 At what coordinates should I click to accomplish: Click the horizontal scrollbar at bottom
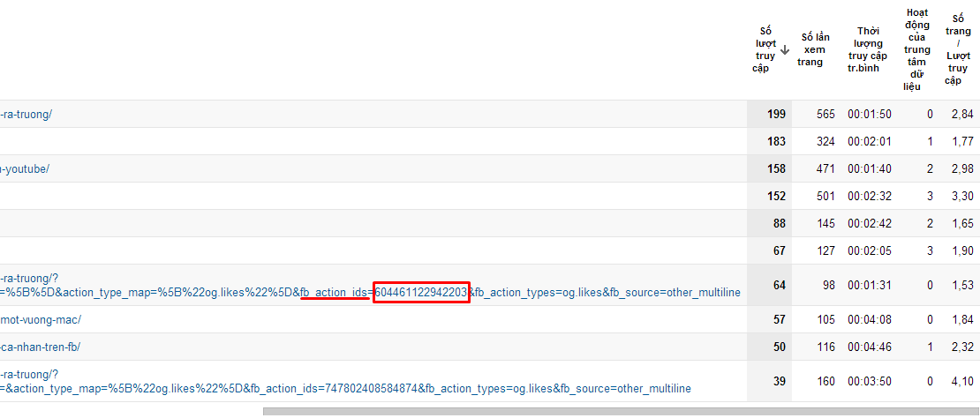pos(618,411)
